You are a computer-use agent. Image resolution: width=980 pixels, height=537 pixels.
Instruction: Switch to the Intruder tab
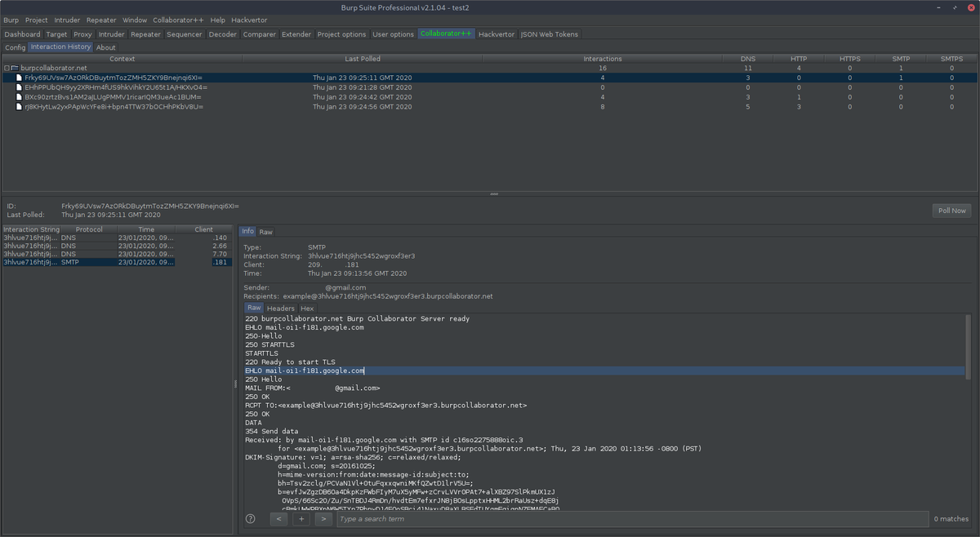112,34
